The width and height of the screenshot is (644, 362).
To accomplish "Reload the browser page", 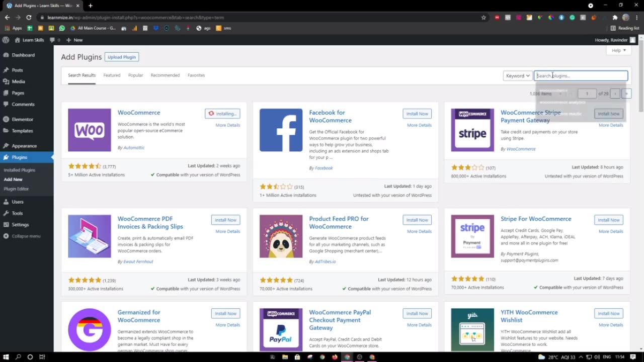I will 29,17.
